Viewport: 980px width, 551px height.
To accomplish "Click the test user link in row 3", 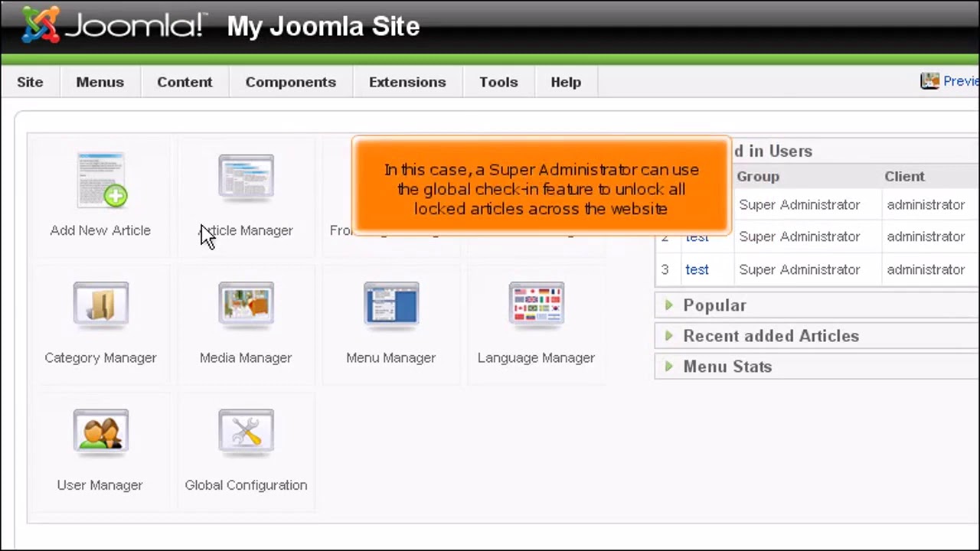I will pos(697,269).
